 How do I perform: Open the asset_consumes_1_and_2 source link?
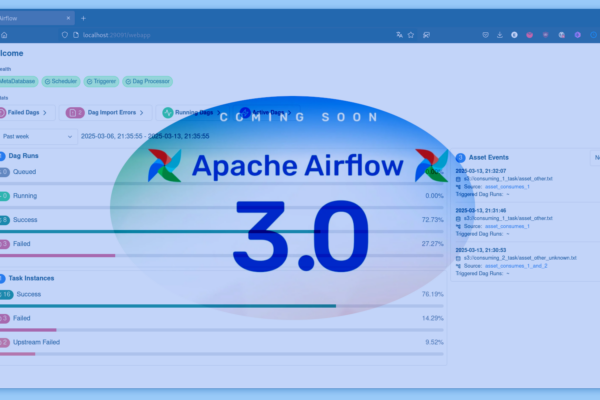(516, 266)
